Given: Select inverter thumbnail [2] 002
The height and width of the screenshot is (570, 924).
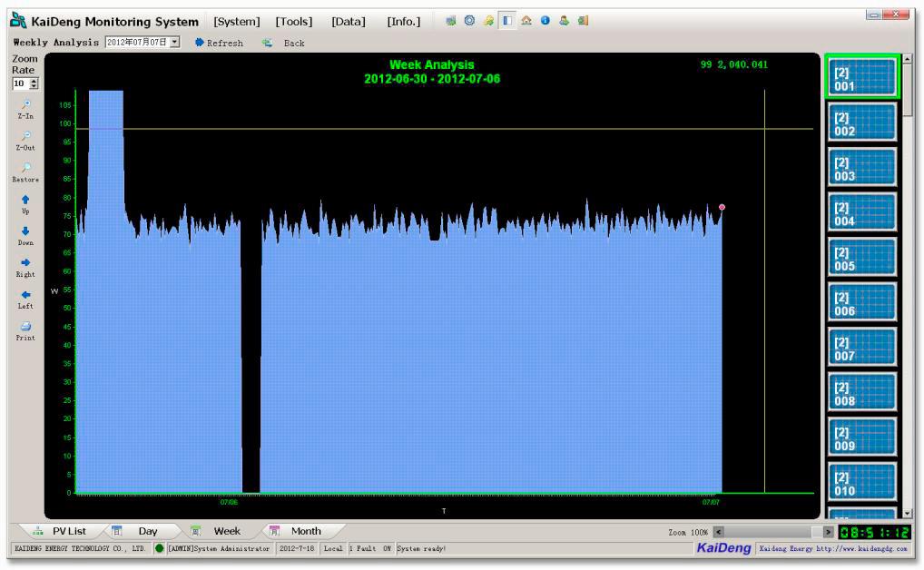Looking at the screenshot, I should (x=862, y=122).
